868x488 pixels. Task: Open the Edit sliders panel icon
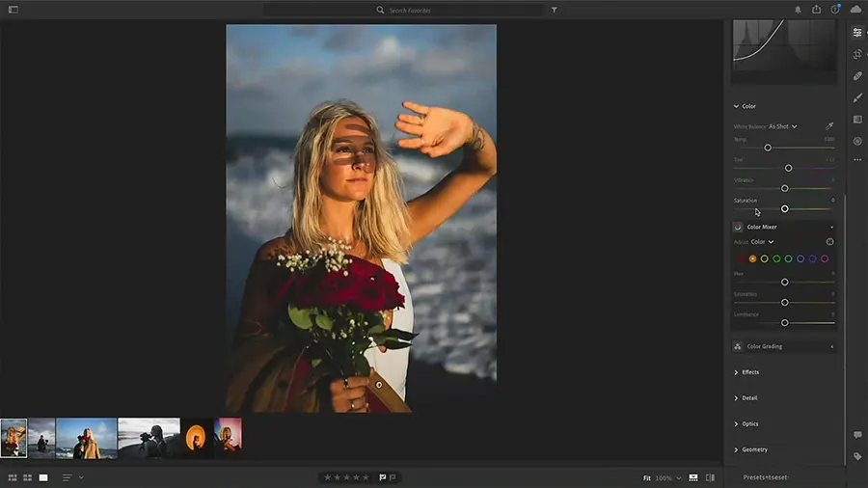[x=857, y=33]
